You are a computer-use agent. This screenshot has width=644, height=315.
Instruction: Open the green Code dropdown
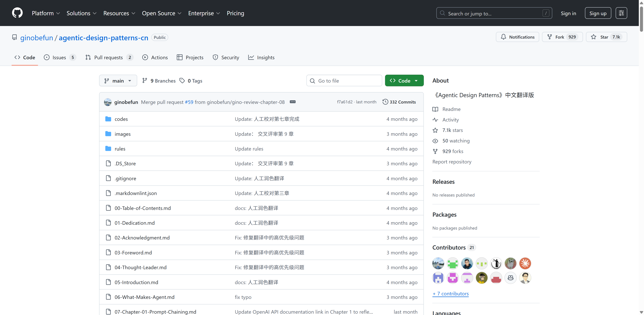point(404,81)
